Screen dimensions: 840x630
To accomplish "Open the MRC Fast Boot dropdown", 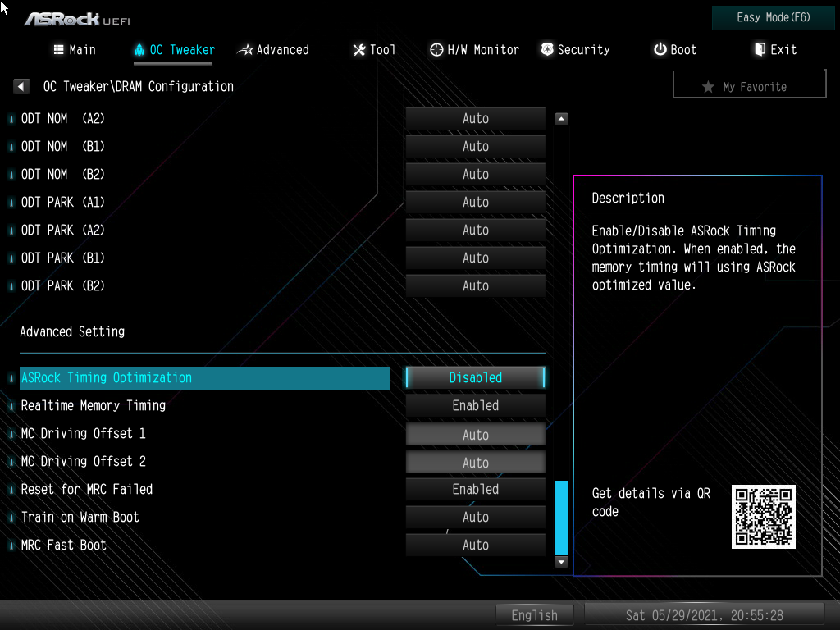I will coord(475,545).
